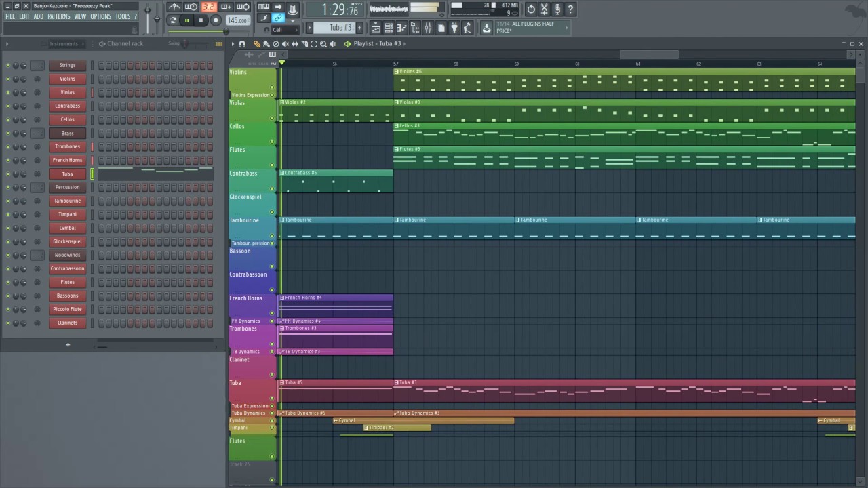Open the Violins #6 clip menu
Screen dimensions: 868x488
click(397, 72)
